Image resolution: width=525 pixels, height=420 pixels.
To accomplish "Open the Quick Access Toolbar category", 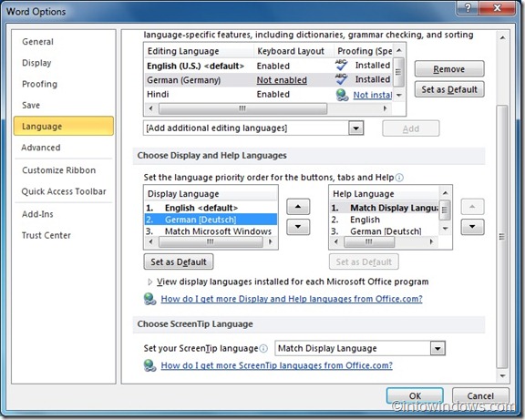I will (x=64, y=191).
